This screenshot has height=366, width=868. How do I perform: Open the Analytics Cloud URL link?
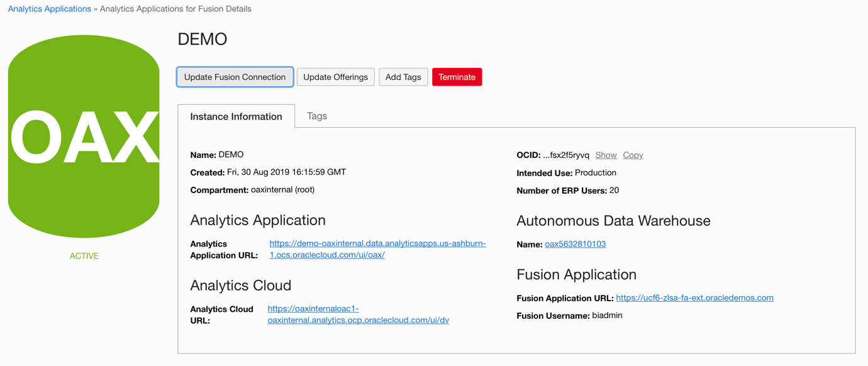[x=358, y=320]
